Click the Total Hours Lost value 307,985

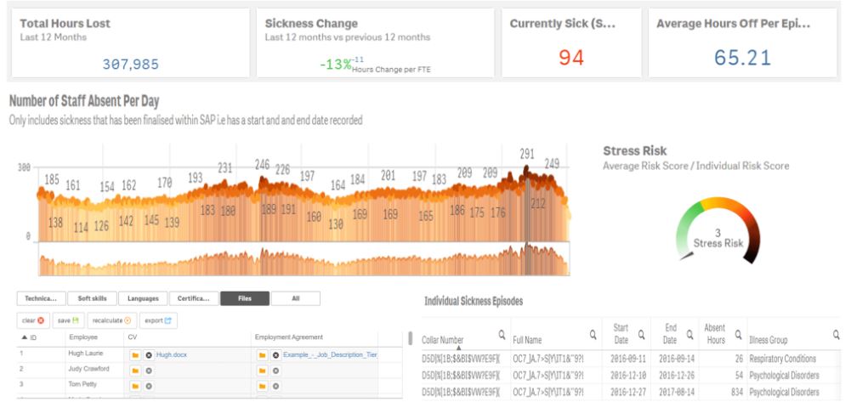[131, 65]
